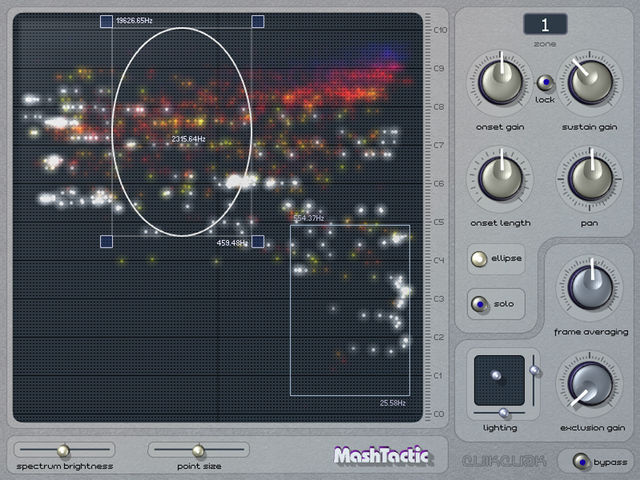
Task: Click the point size slider handle
Action: pyautogui.click(x=198, y=450)
